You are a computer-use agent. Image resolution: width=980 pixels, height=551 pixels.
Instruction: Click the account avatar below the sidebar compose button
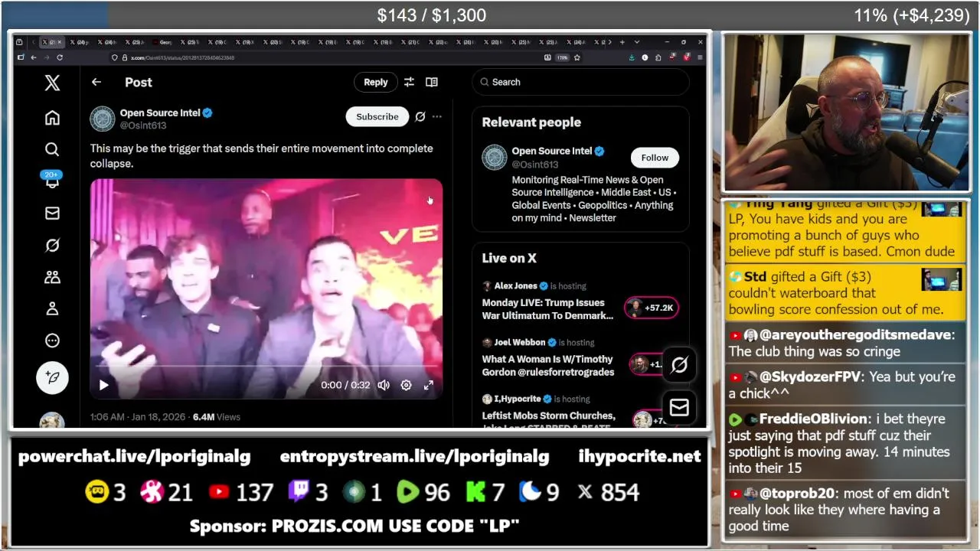[x=52, y=420]
